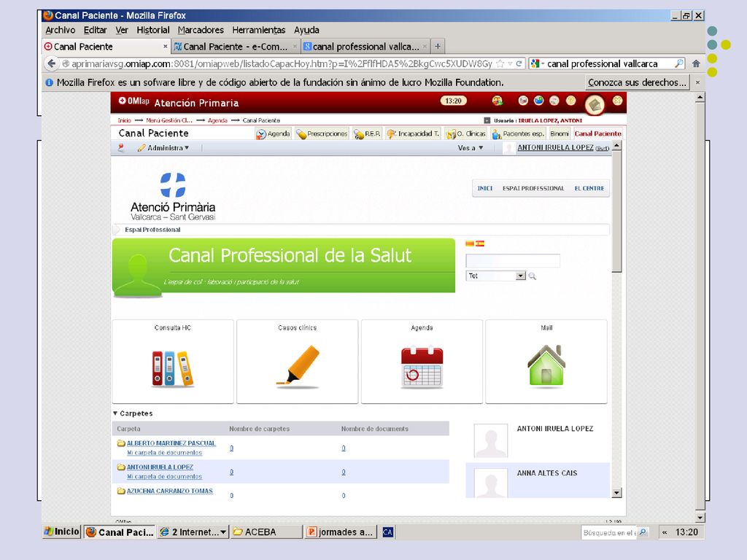Image resolution: width=747 pixels, height=560 pixels.
Task: Open the Archivo menu
Action: tap(60, 30)
